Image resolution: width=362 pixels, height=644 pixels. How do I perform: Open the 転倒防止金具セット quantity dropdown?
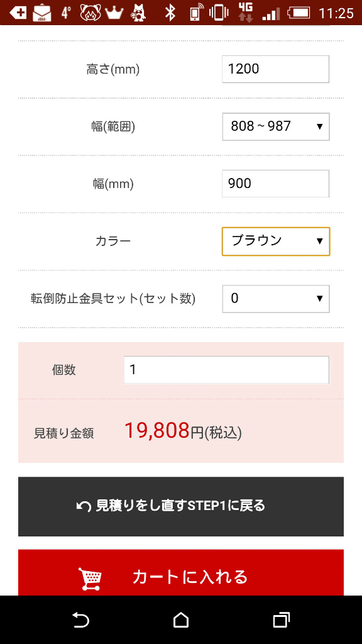click(x=276, y=299)
